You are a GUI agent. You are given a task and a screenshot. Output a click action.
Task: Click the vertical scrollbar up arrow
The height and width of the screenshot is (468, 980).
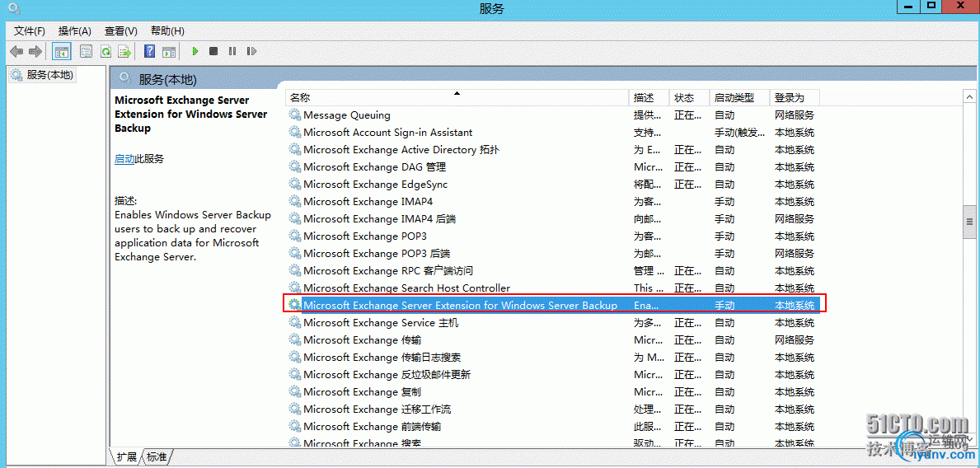(x=969, y=97)
